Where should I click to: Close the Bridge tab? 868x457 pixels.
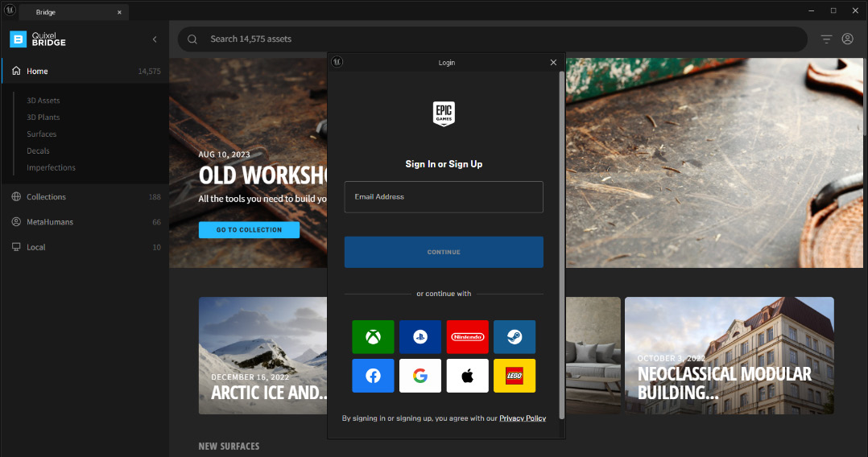click(x=119, y=12)
